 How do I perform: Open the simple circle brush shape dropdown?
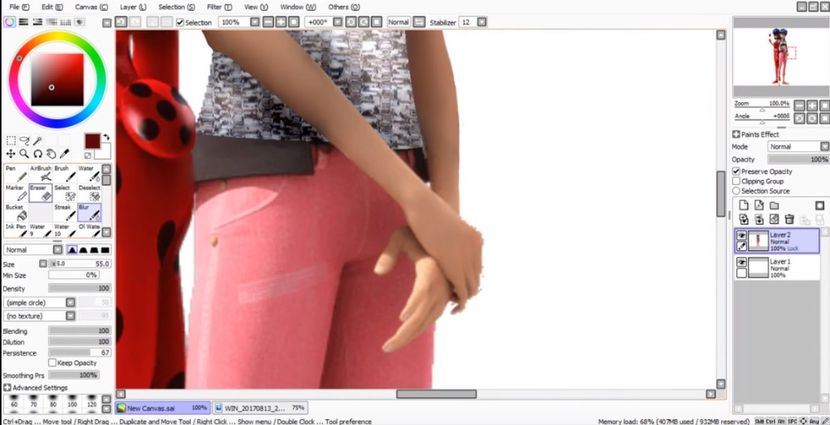(56, 301)
